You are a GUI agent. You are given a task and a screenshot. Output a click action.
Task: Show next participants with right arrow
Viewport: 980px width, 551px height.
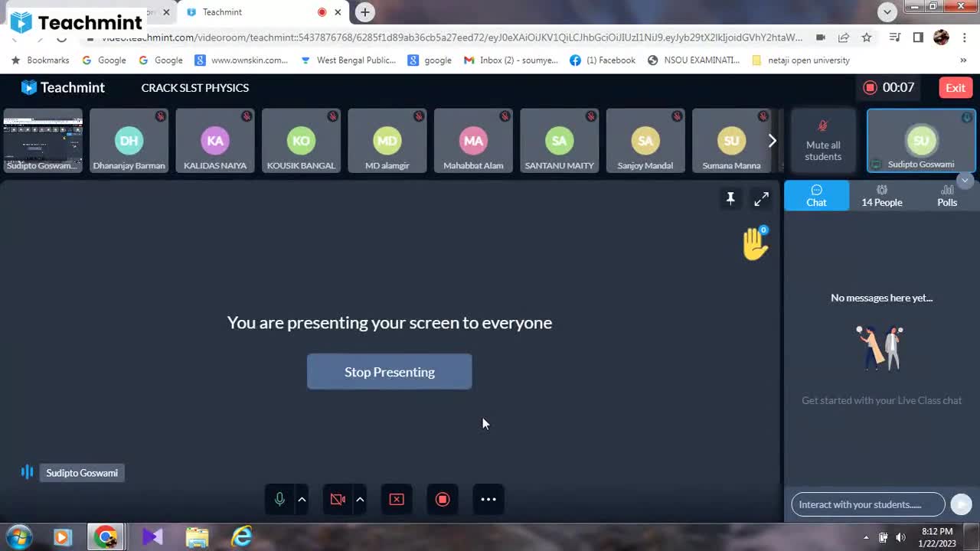(772, 140)
